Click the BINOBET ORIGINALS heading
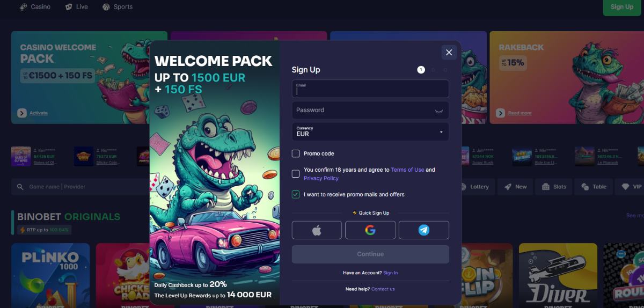The image size is (644, 308). [69, 217]
